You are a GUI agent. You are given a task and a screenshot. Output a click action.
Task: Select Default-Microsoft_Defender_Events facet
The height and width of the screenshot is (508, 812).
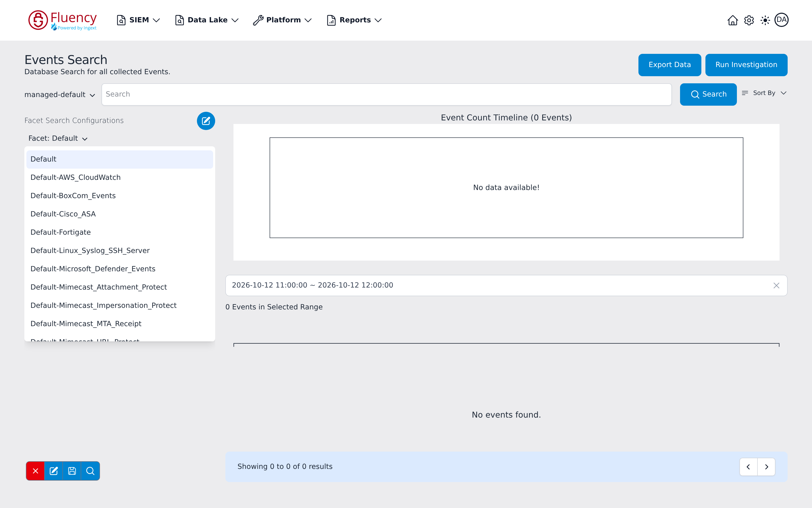pos(120,269)
